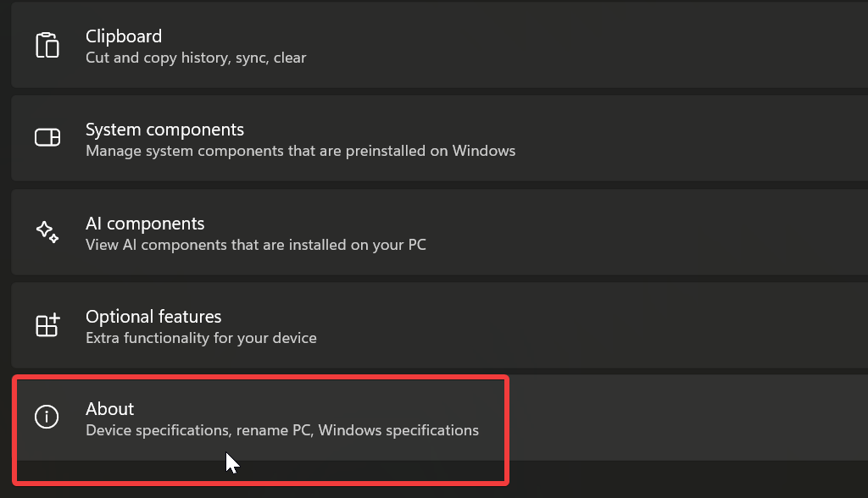Click the System components icon
This screenshot has height=498, width=868.
pyautogui.click(x=48, y=138)
